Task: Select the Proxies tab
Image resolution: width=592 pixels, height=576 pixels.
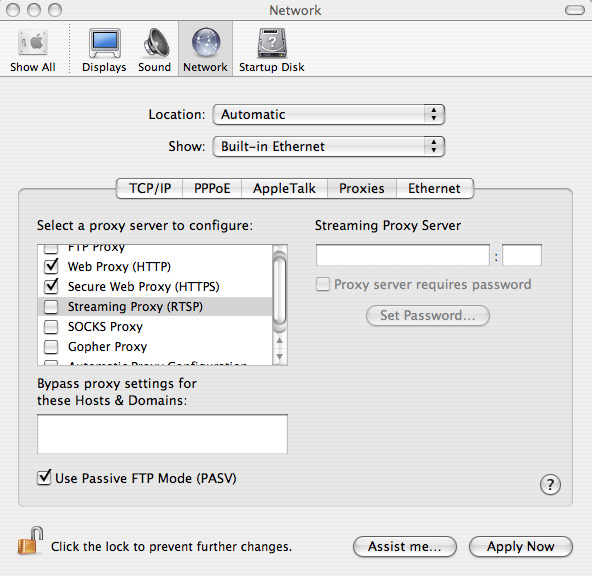Action: pos(362,188)
